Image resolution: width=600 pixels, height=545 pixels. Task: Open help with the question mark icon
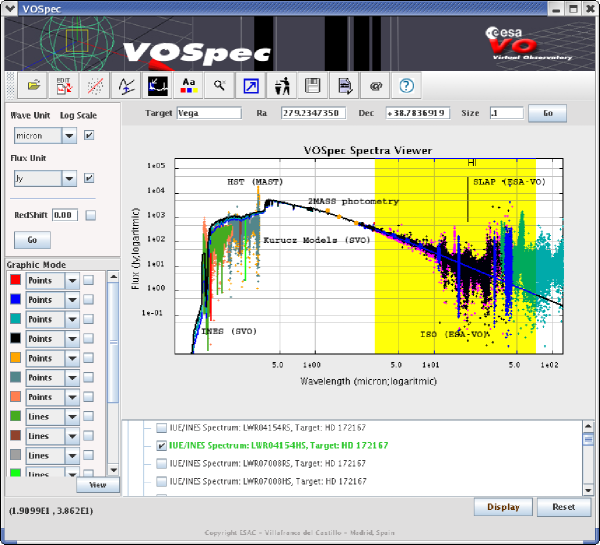406,85
